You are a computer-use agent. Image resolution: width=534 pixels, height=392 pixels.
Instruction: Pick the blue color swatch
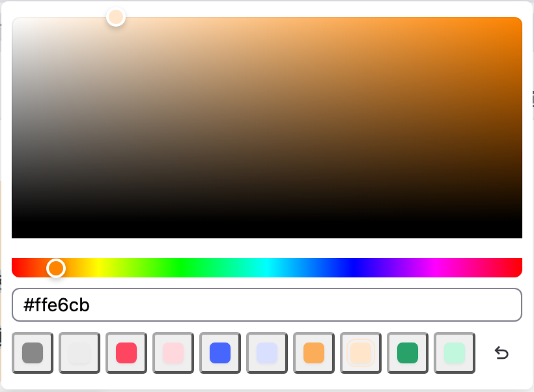(x=220, y=353)
